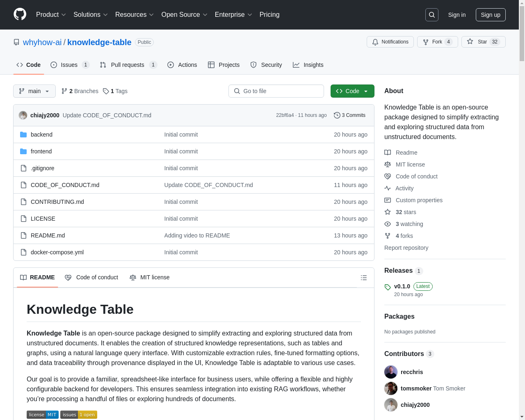Click the docker-compose.yml file icon
525x420 pixels.
[x=23, y=252]
